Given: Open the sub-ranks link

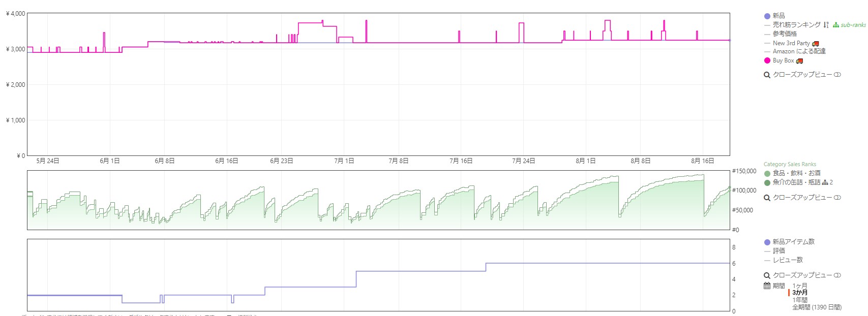Looking at the screenshot, I should (x=853, y=25).
